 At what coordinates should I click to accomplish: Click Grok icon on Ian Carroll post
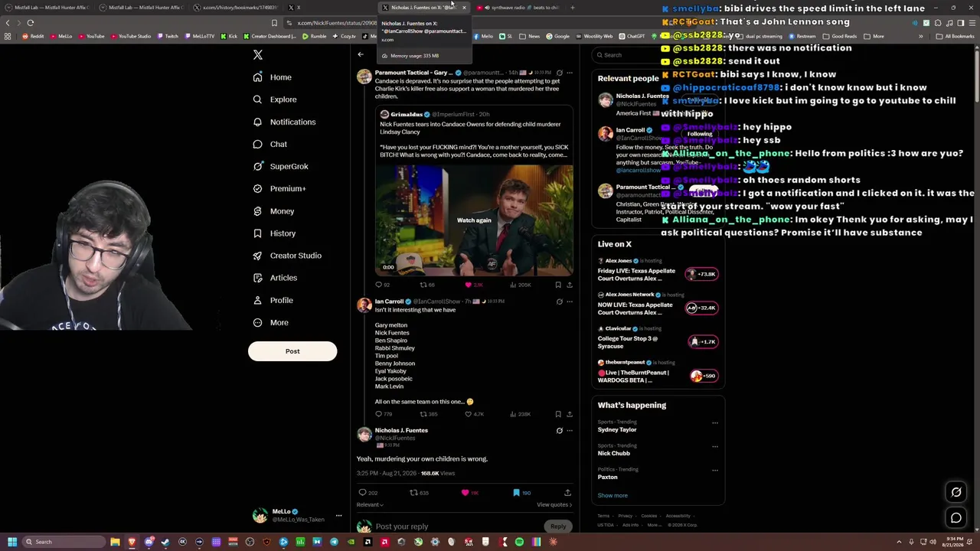[x=560, y=302]
